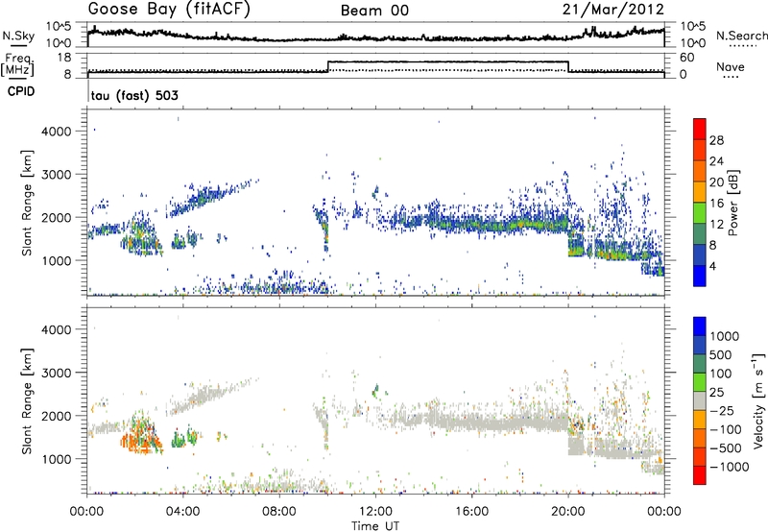Click the '-25' tick on velocity scale
The height and width of the screenshot is (532, 768).
(x=723, y=410)
